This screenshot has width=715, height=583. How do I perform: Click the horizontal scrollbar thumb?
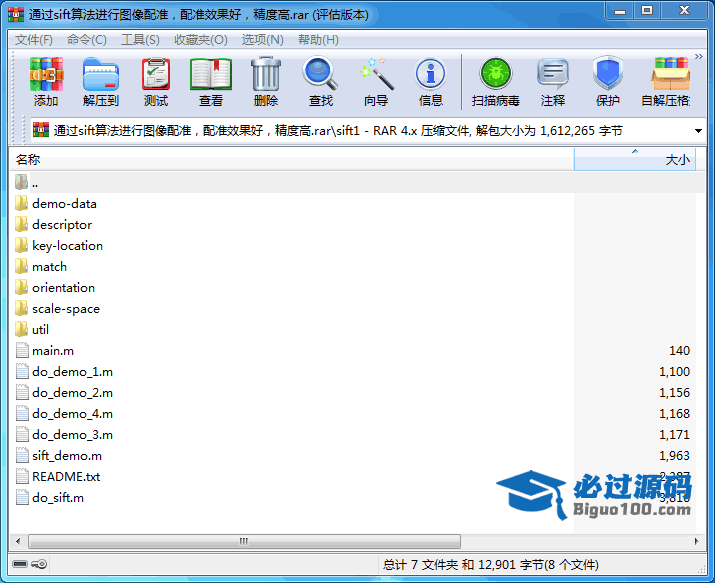pos(244,541)
